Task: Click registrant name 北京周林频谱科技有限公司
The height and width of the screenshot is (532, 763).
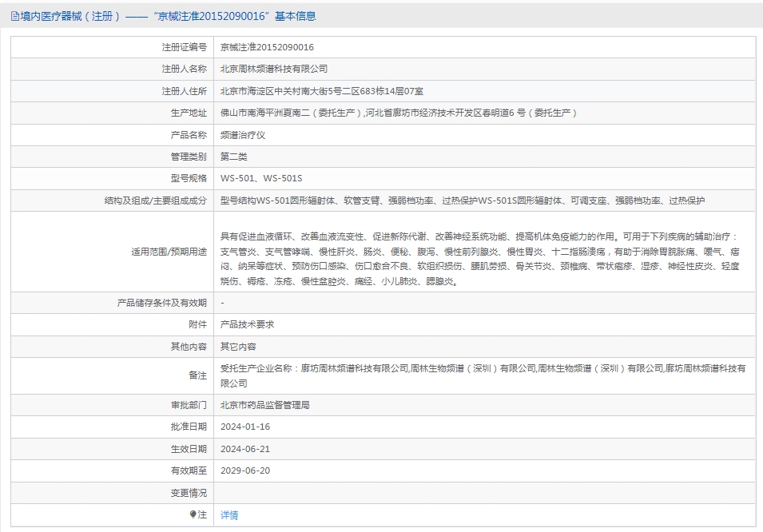Action: (274, 69)
